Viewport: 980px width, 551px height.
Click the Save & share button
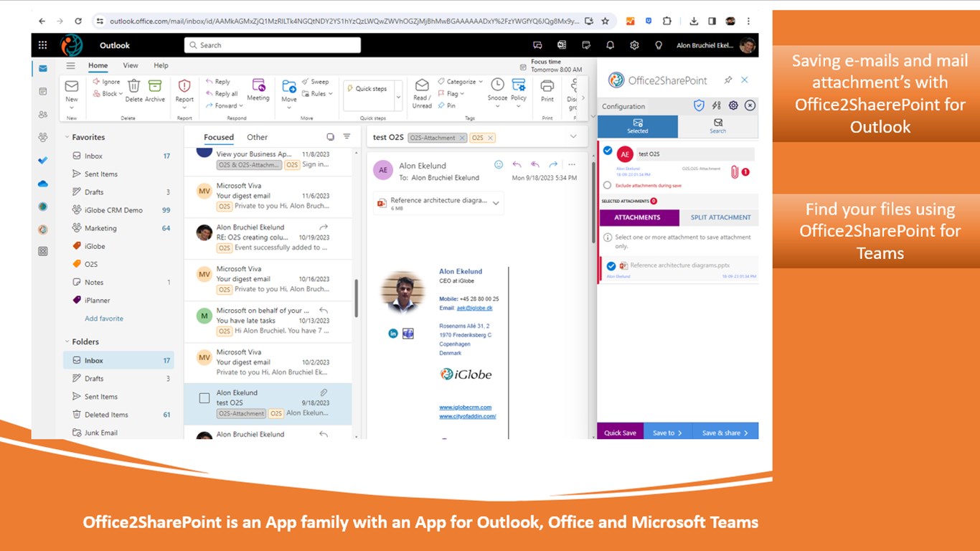click(725, 433)
